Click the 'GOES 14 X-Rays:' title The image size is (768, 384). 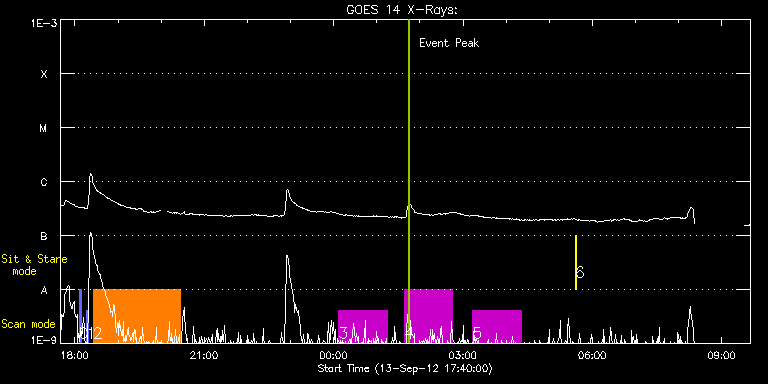(x=402, y=10)
